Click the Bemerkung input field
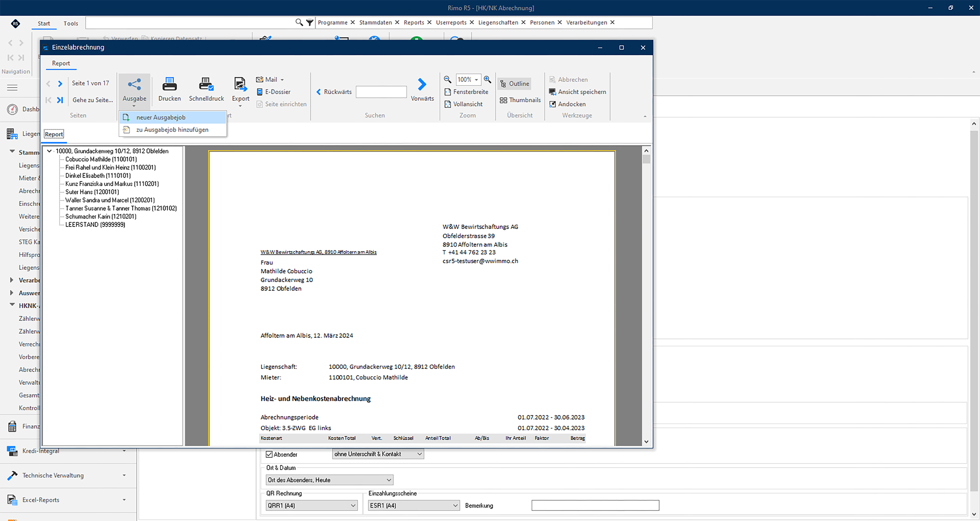 point(595,505)
